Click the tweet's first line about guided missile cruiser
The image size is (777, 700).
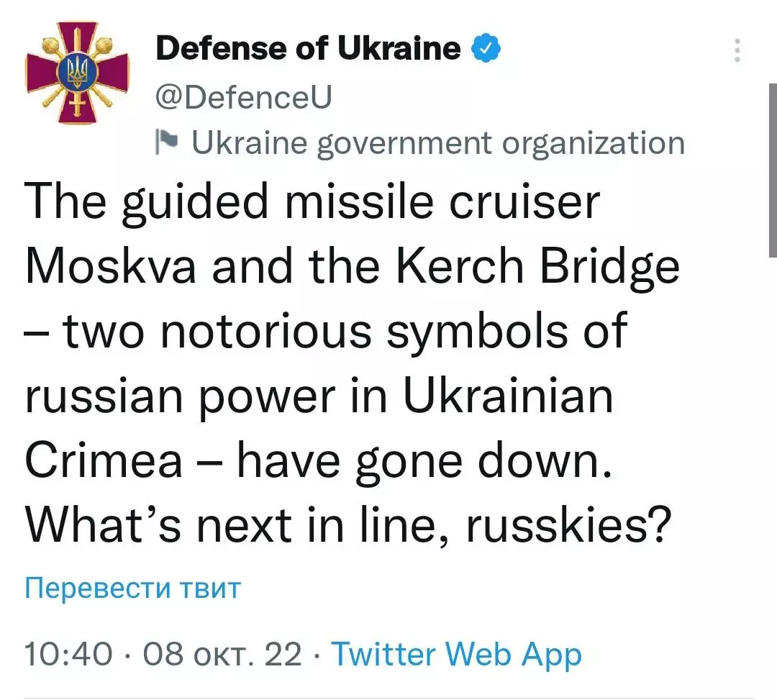coord(313,202)
